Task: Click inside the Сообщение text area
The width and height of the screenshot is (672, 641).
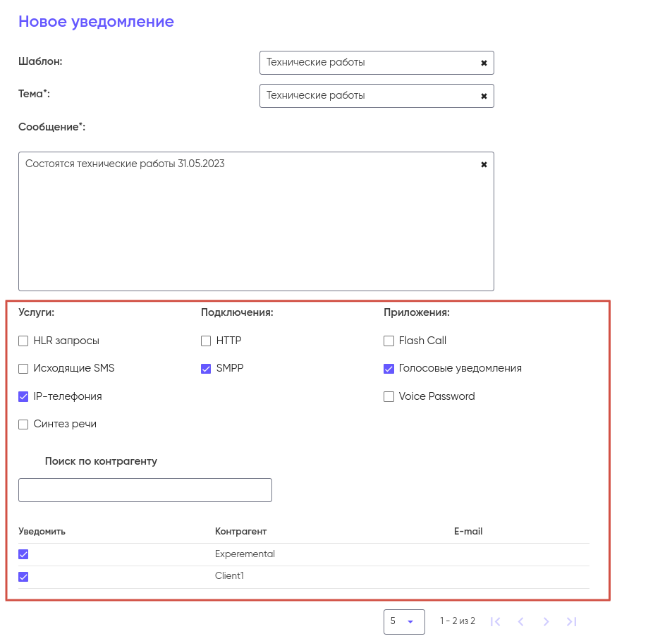Action: pyautogui.click(x=255, y=226)
